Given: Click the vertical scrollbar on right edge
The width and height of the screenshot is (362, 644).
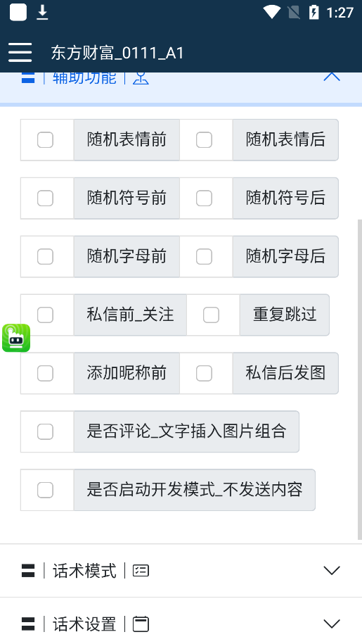Looking at the screenshot, I should coord(360,380).
